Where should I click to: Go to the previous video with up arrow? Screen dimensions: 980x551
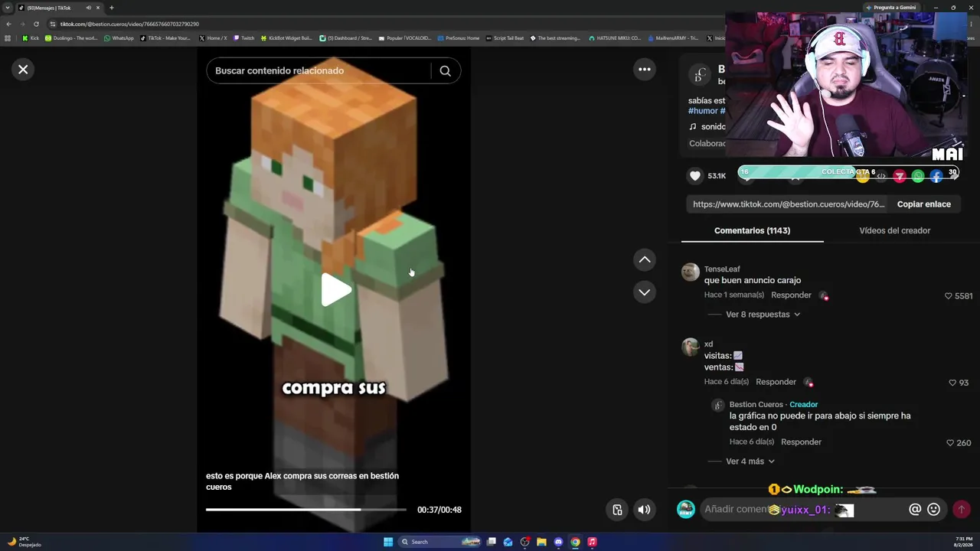(x=645, y=260)
